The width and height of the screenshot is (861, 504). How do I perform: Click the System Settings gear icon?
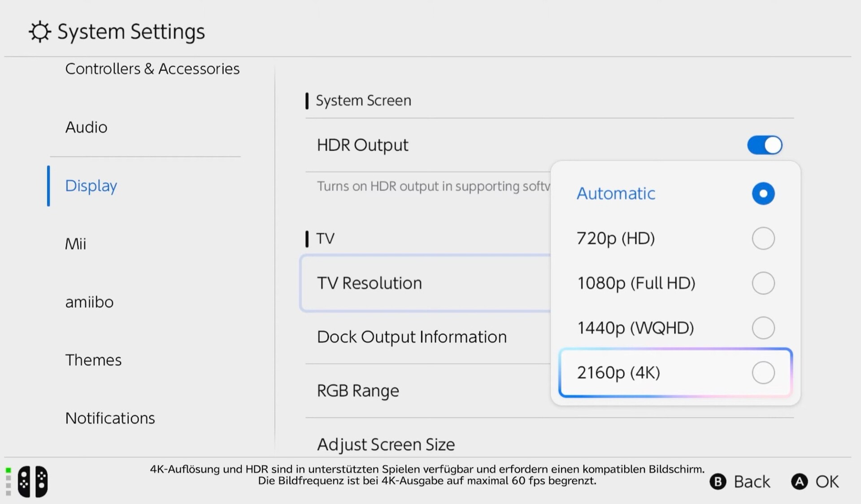[x=39, y=32]
